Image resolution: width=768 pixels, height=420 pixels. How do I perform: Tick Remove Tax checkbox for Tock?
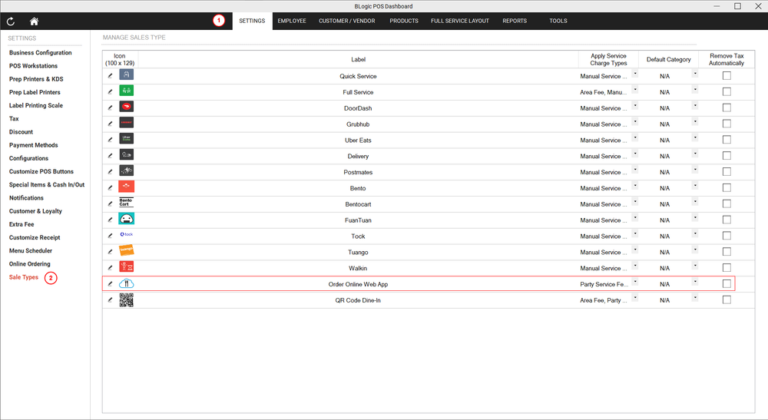[726, 236]
